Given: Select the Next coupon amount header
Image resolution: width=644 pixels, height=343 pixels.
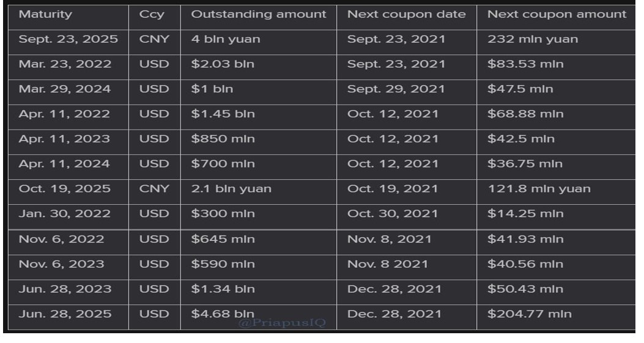Looking at the screenshot, I should point(557,15).
